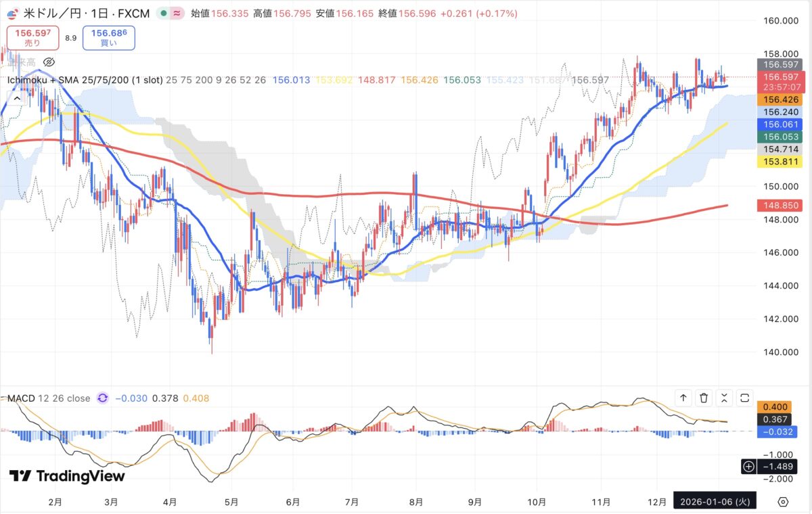Move the MACD pane up with arrow icon
Screen dimensions: 812x514
click(x=683, y=398)
